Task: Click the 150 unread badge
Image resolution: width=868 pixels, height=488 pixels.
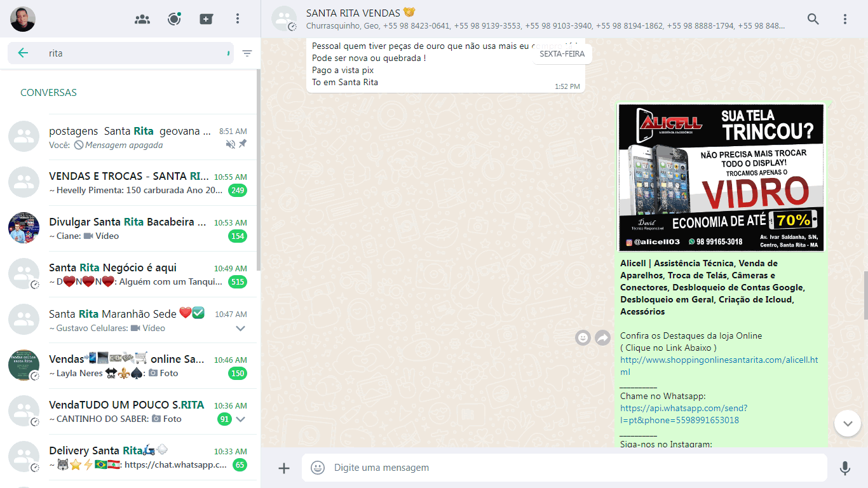Action: pos(238,374)
